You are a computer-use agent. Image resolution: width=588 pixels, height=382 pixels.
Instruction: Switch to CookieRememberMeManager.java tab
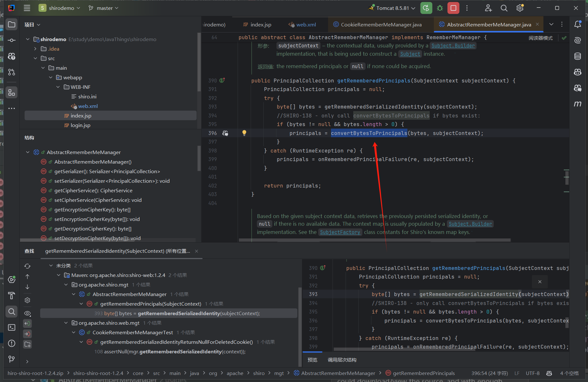coord(377,25)
